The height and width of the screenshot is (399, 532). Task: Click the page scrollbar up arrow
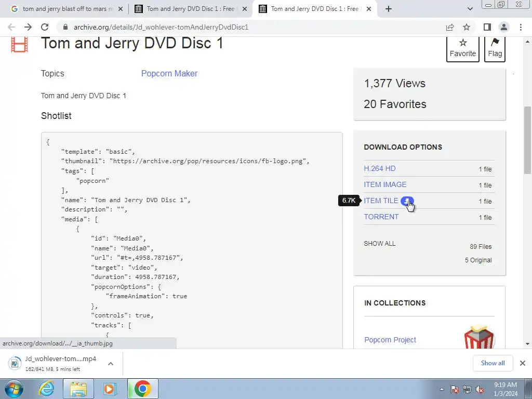[527, 42]
